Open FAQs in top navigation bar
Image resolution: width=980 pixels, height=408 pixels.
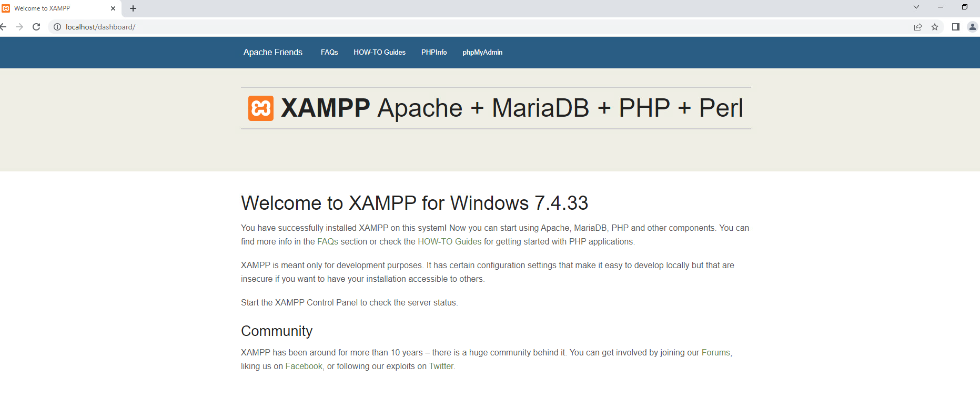click(x=329, y=52)
